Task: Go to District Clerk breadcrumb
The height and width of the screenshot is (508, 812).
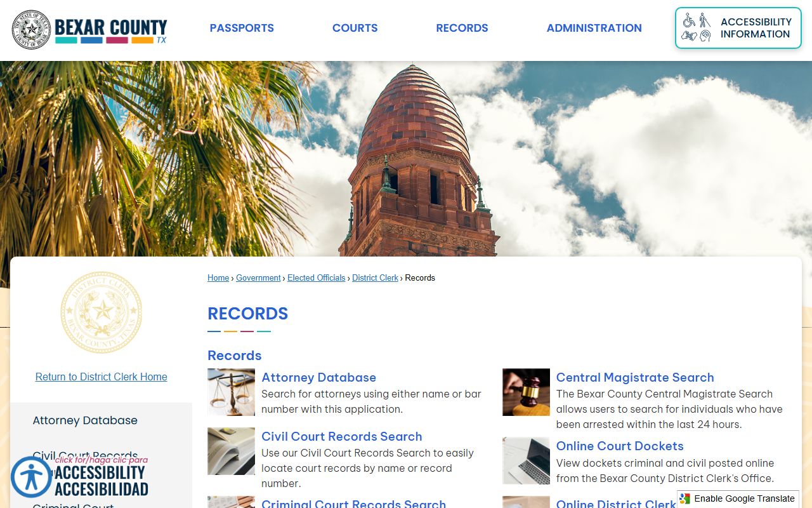Action: pyautogui.click(x=375, y=278)
